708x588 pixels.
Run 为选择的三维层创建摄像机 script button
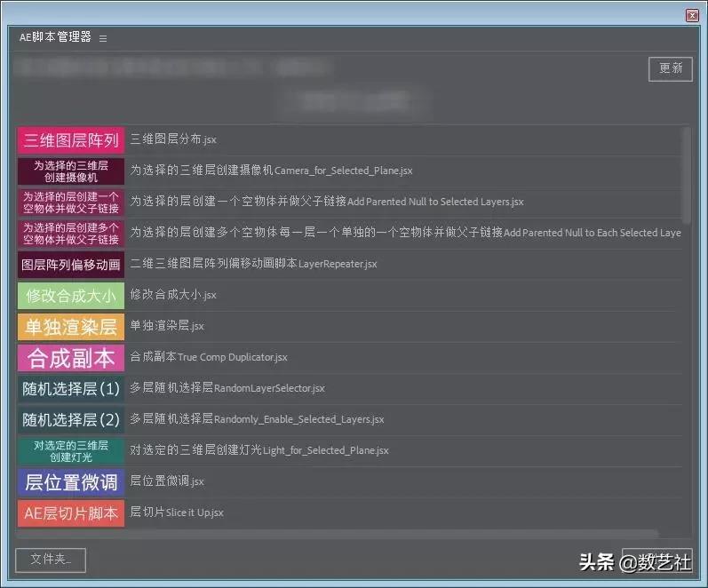point(71,171)
